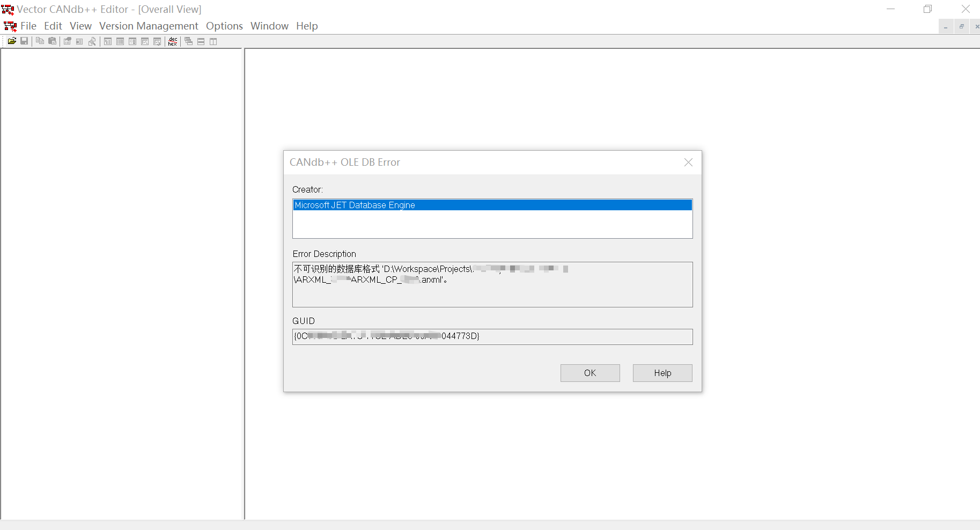This screenshot has height=530, width=980.
Task: Click the document system icon left of File
Action: [10, 26]
